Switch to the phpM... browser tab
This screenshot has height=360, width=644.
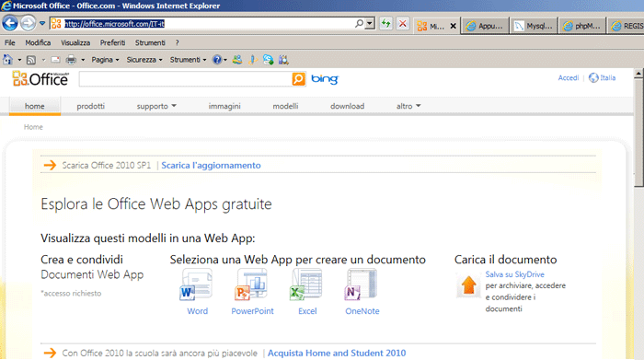tap(582, 26)
